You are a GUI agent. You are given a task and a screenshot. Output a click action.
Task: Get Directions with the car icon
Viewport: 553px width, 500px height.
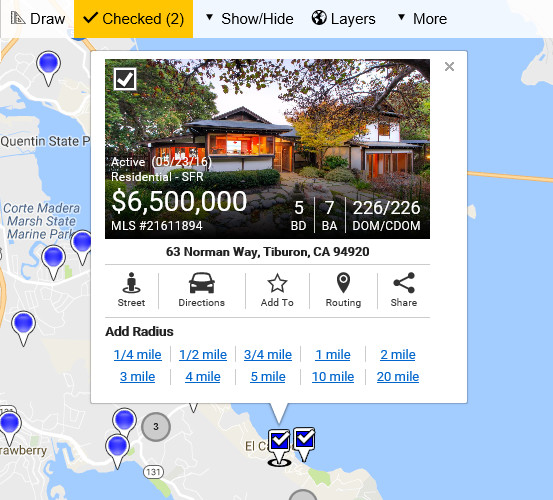pos(201,290)
